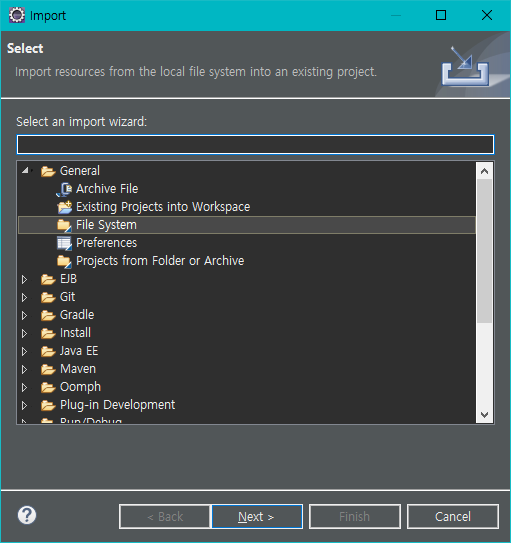Expand the Gradle category

tap(24, 315)
